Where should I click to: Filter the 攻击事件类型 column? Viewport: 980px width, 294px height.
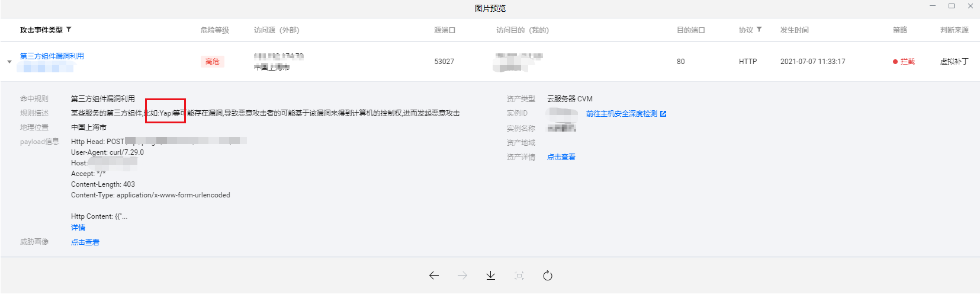click(x=69, y=30)
